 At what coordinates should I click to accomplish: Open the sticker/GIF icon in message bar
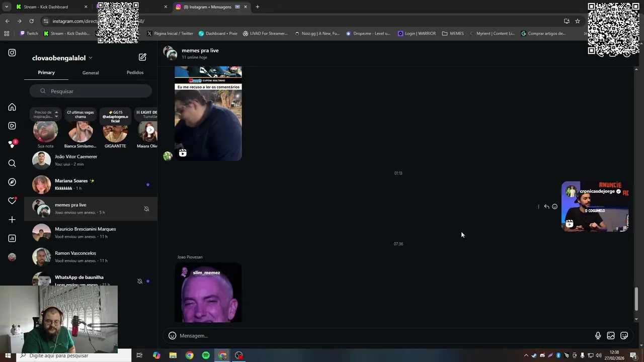coord(624,336)
